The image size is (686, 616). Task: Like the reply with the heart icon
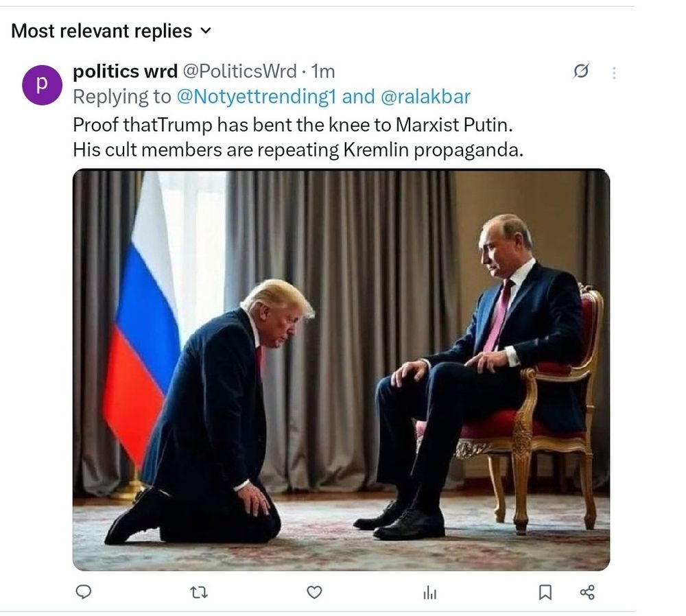point(314,592)
